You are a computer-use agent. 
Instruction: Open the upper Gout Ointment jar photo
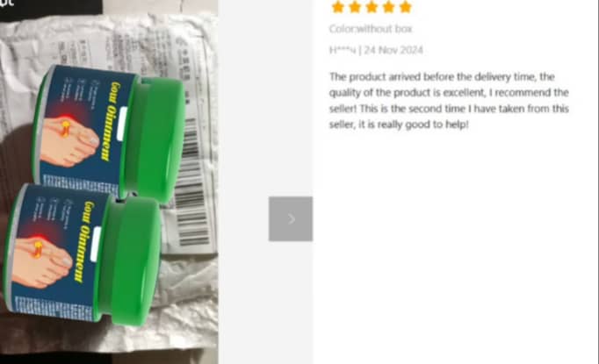109,132
